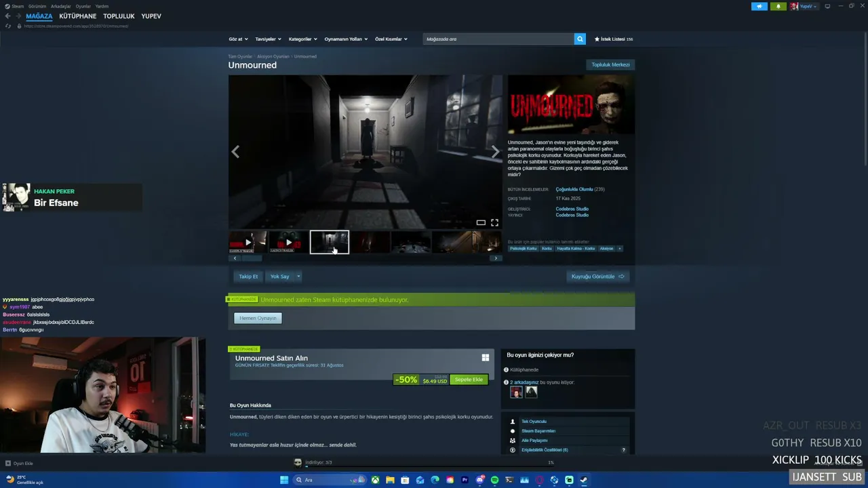The height and width of the screenshot is (488, 868).
Task: Open first friend avatar who wants this game
Action: [x=517, y=392]
